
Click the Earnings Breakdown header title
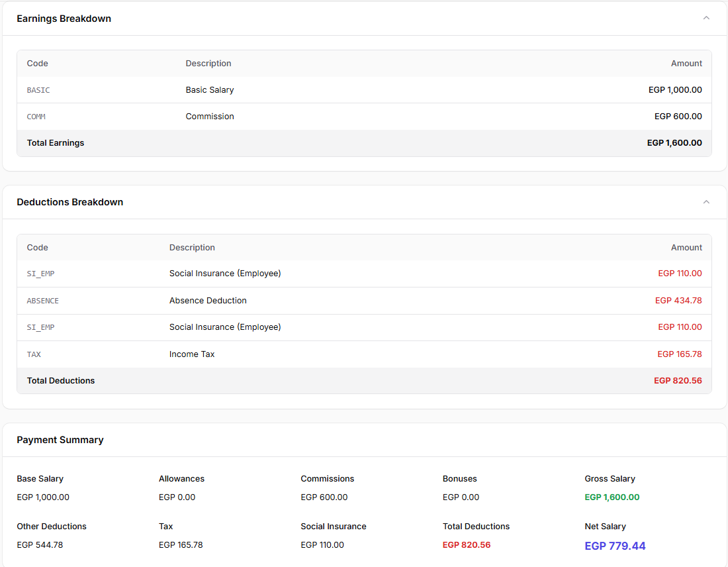[x=64, y=19]
